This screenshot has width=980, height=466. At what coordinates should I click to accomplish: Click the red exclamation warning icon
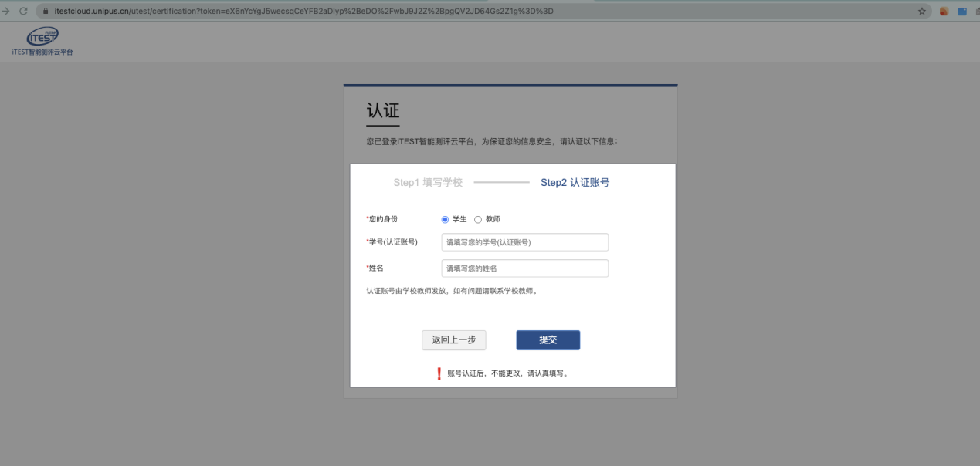[439, 373]
